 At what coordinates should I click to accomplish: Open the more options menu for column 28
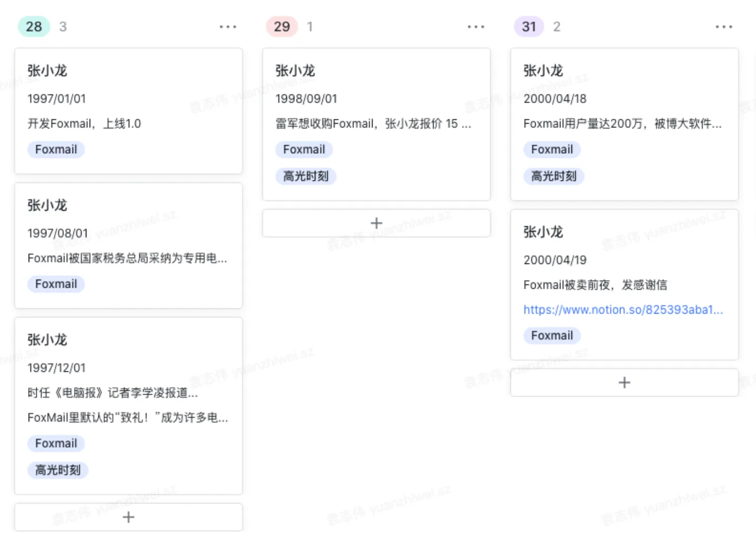[228, 26]
